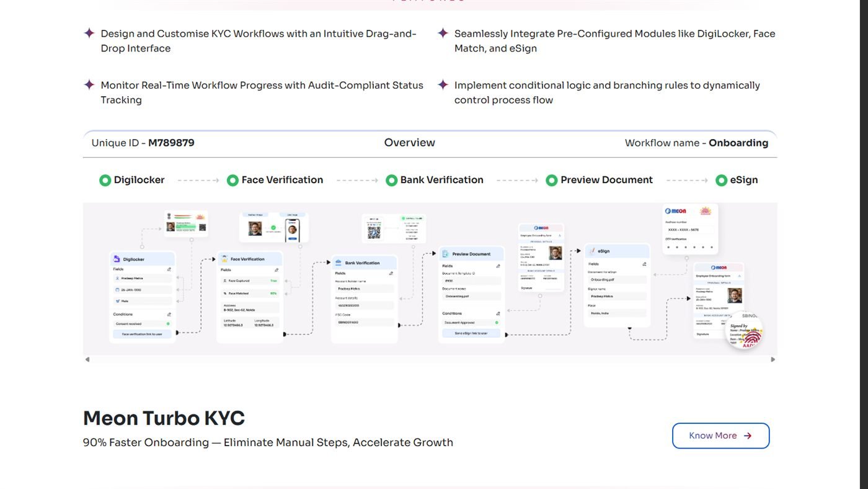Click the Unique ID 'M789879' text
Viewport: 868px width, 489px height.
click(x=171, y=143)
